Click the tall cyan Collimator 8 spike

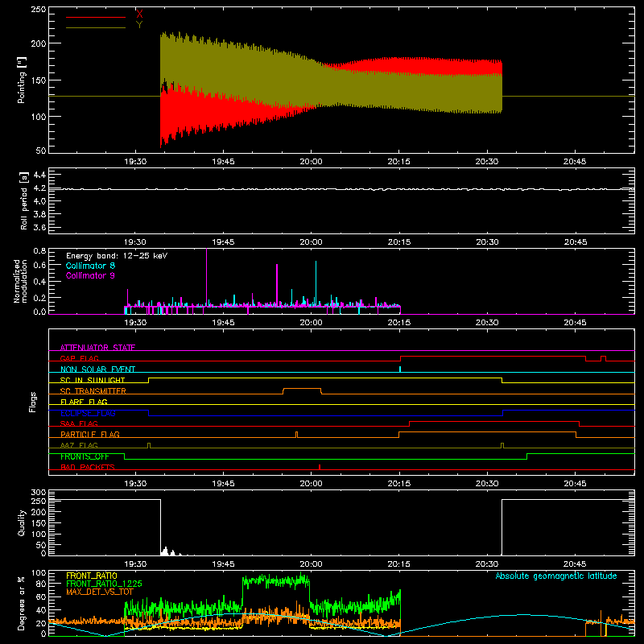(x=316, y=283)
